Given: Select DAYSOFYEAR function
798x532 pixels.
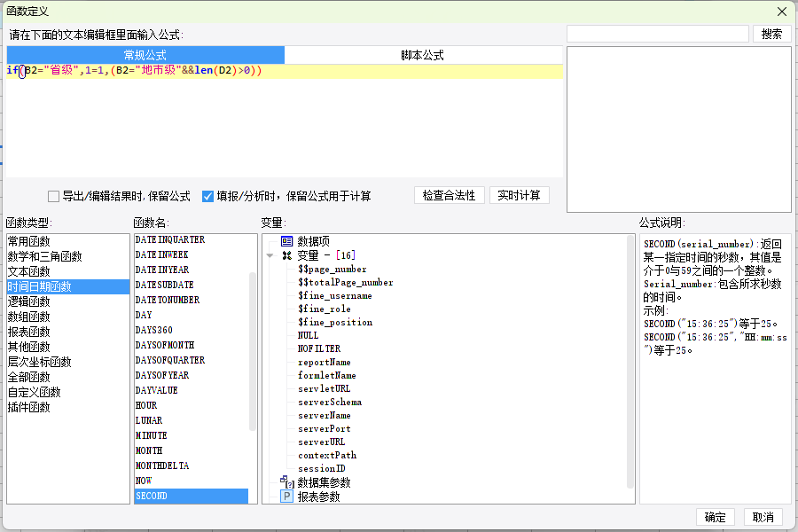Looking at the screenshot, I should click(192, 375).
